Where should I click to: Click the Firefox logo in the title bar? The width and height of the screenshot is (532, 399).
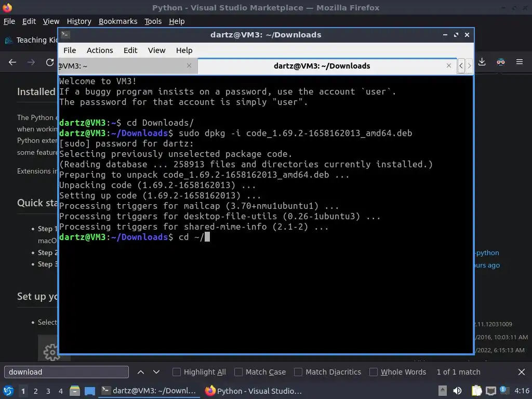[7, 7]
